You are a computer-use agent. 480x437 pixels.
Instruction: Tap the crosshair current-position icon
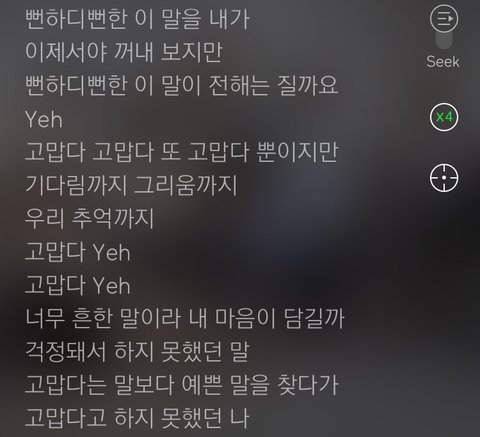[444, 178]
